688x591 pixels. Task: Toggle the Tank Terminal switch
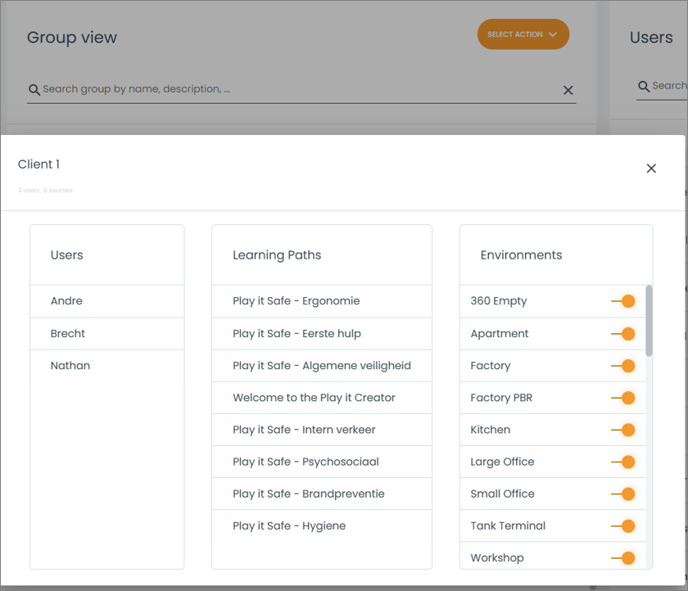click(x=623, y=526)
